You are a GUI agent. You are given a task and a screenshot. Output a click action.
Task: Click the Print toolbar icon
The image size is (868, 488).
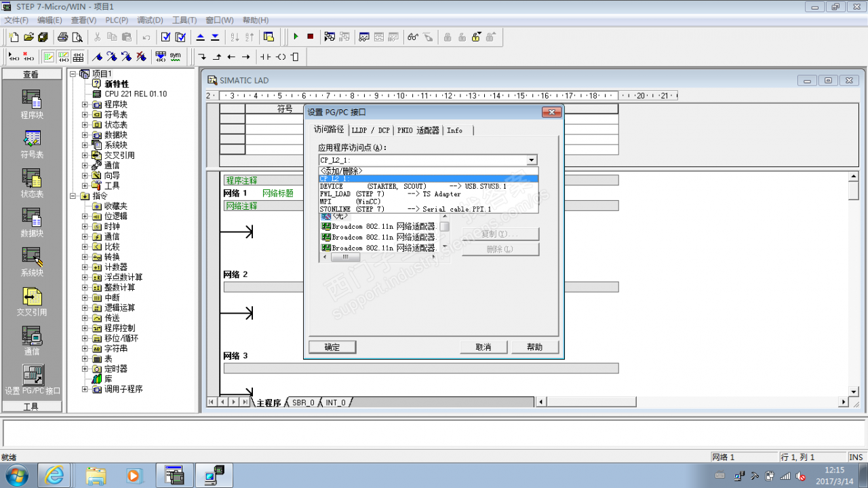click(x=62, y=37)
